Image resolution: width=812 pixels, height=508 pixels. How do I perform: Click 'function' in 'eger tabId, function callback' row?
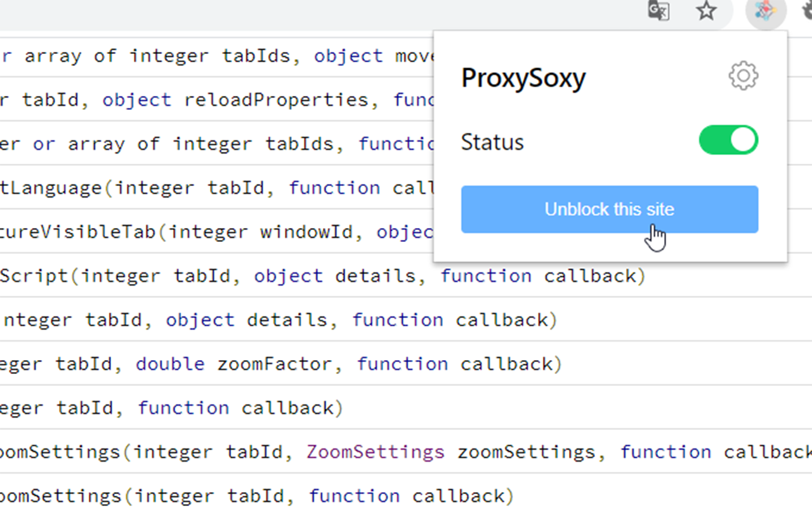click(x=183, y=408)
